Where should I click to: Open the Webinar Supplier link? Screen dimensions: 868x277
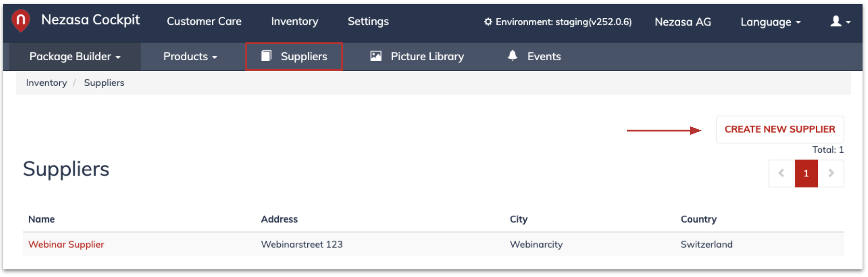66,244
